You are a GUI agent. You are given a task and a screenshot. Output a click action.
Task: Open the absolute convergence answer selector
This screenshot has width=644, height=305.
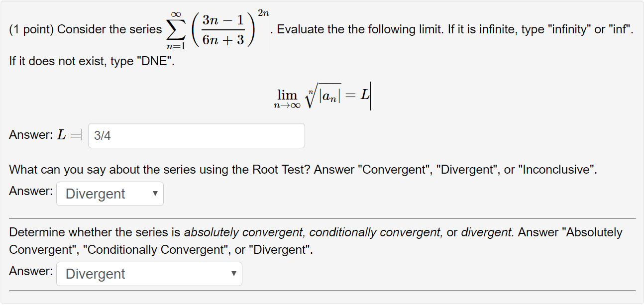point(149,274)
